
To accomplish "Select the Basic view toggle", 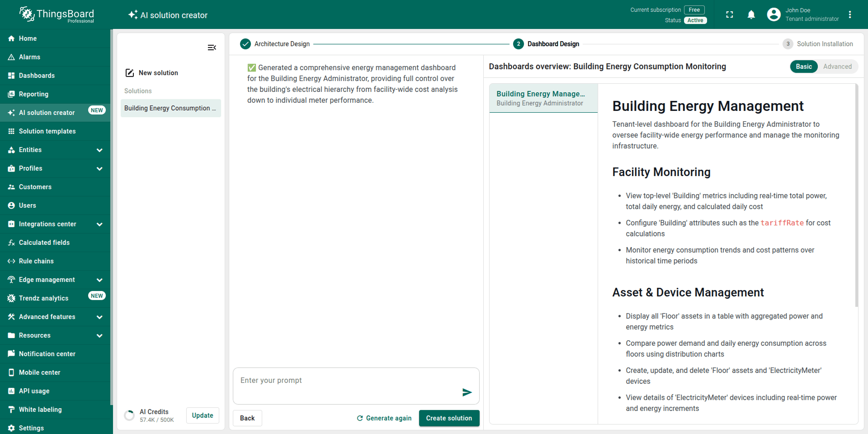I will (803, 67).
